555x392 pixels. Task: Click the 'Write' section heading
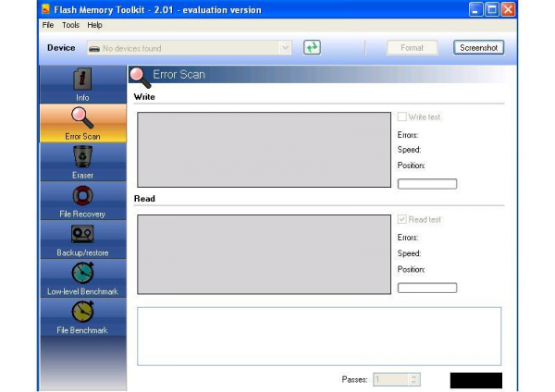pos(144,96)
